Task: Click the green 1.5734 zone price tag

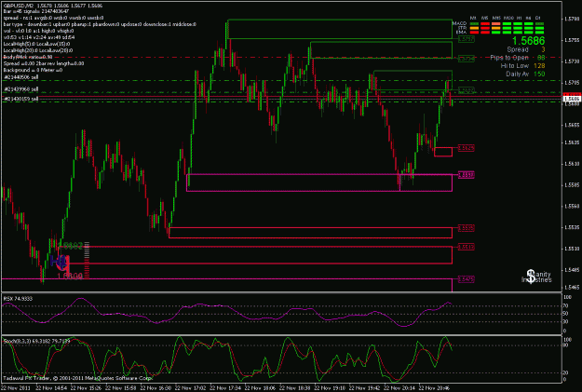Action: point(467,59)
